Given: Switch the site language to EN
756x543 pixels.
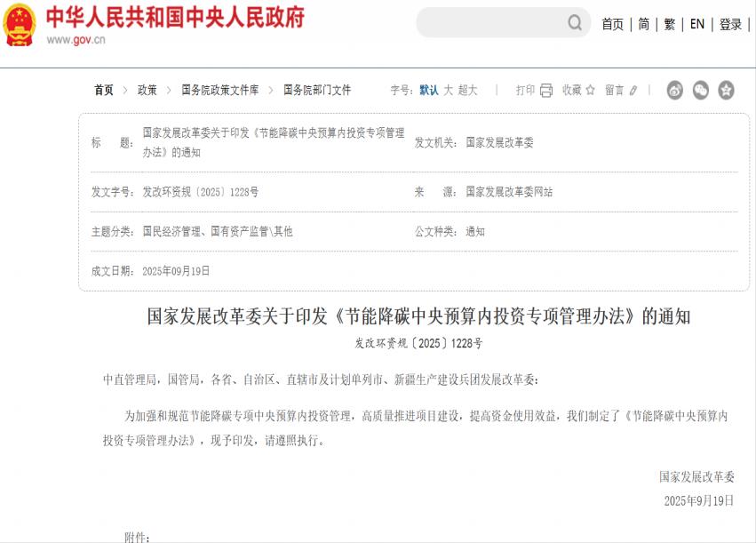Looking at the screenshot, I should (697, 24).
